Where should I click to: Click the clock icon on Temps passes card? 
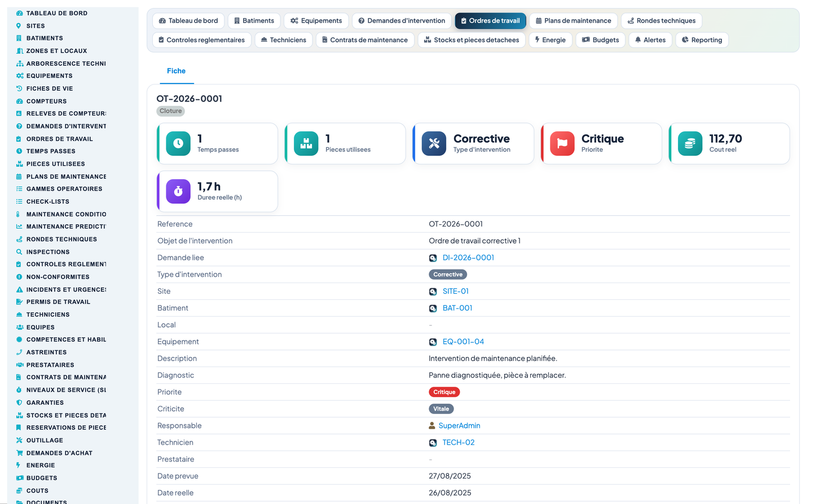tap(178, 143)
